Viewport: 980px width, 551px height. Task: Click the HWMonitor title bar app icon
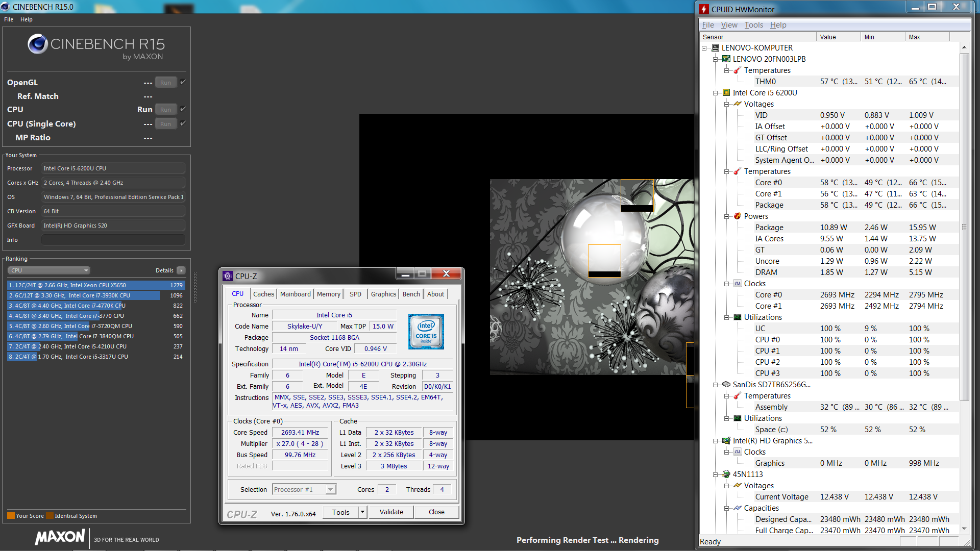click(x=704, y=9)
